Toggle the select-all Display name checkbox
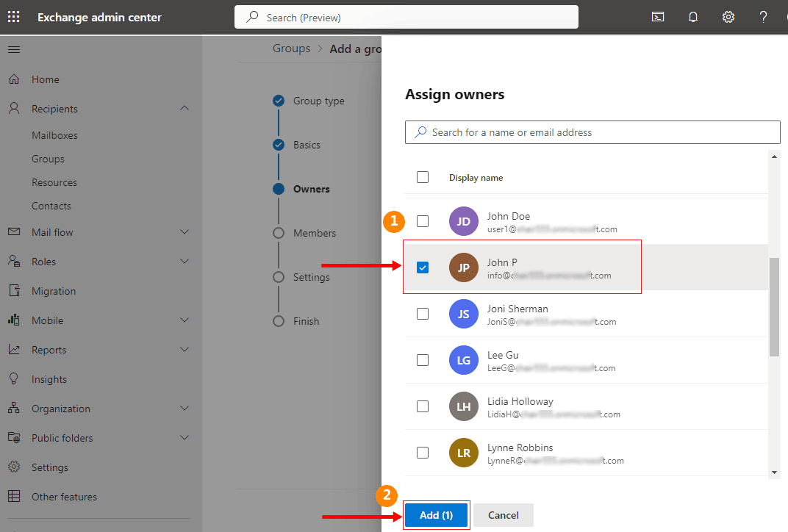The height and width of the screenshot is (532, 788). click(423, 177)
